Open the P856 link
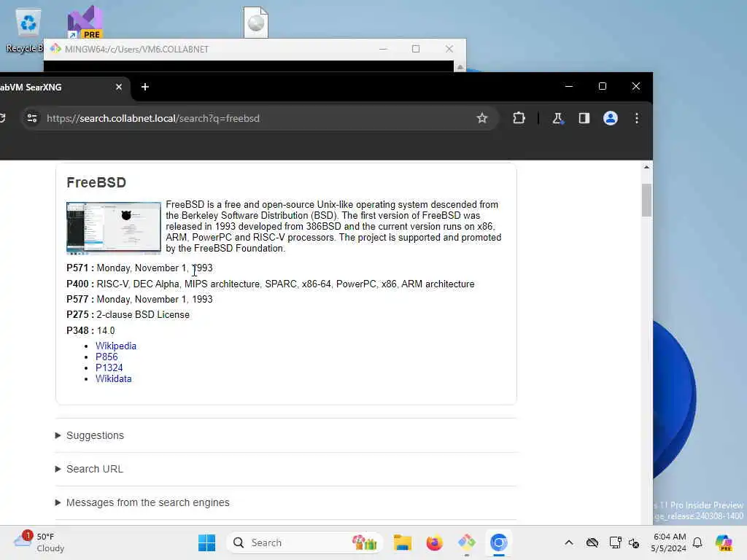Screen dimensions: 747x560 [x=107, y=357]
